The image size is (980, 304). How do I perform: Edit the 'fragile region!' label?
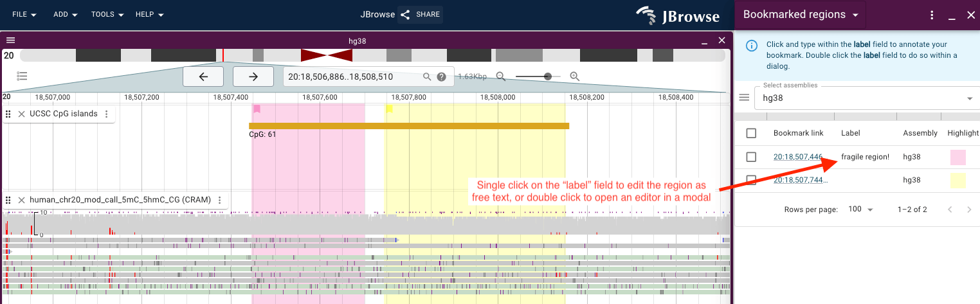[865, 157]
